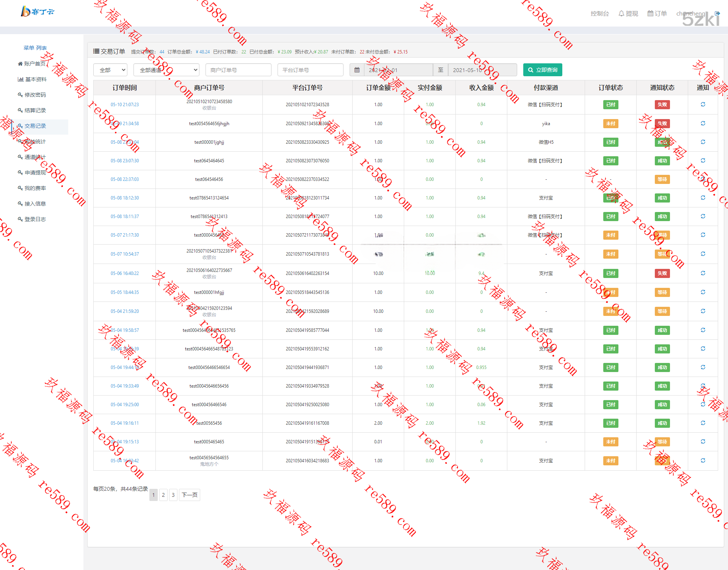Click the end date field 2021-05-10
The image size is (728, 570).
[x=482, y=70]
